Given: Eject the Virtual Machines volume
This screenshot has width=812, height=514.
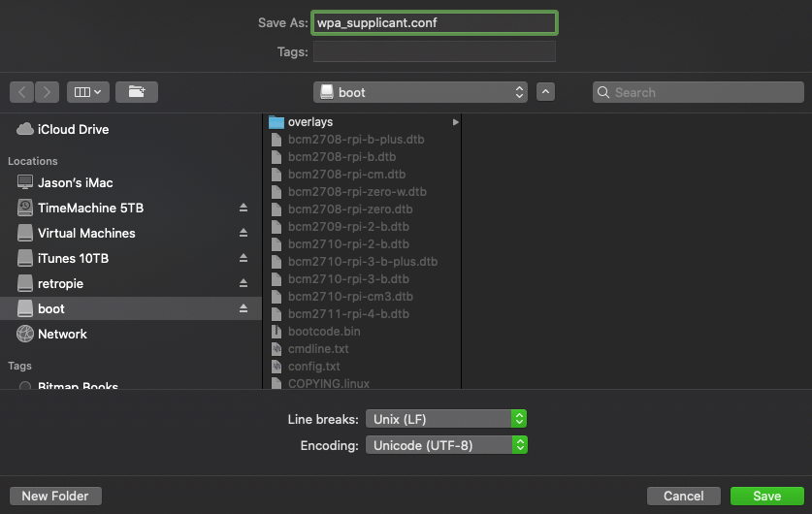Looking at the screenshot, I should [x=244, y=233].
